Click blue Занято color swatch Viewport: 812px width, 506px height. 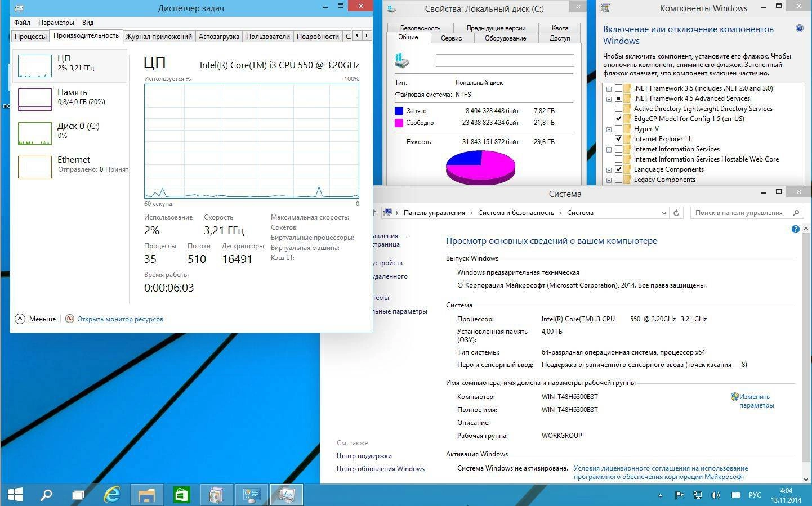(399, 111)
